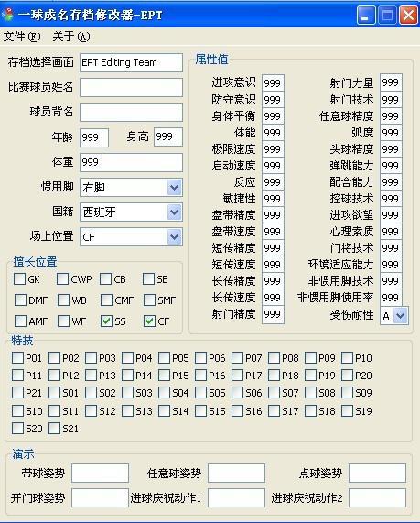Image resolution: width=420 pixels, height=523 pixels.
Task: Click the 任意球姿势 input field
Action: tap(237, 473)
